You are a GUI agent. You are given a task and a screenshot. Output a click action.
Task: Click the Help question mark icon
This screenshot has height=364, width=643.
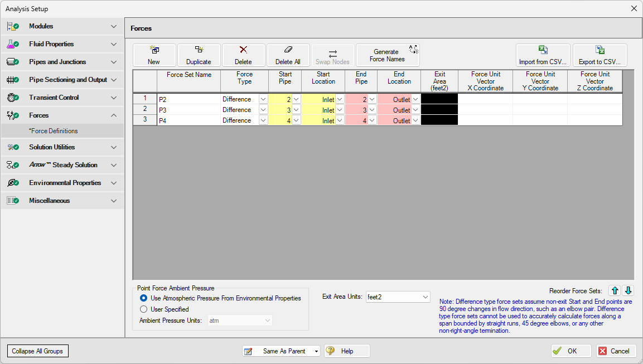coord(331,351)
